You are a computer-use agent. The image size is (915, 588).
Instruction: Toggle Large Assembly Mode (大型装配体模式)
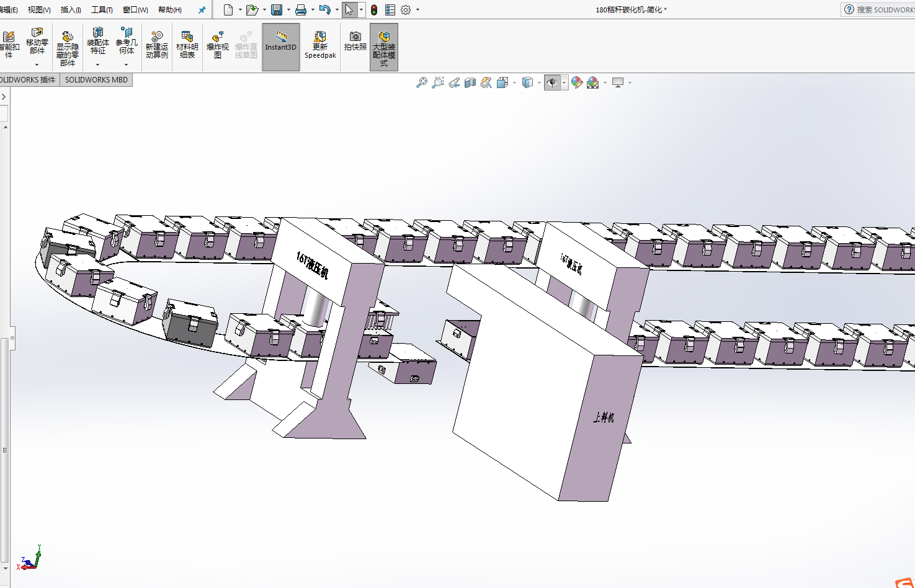[383, 47]
